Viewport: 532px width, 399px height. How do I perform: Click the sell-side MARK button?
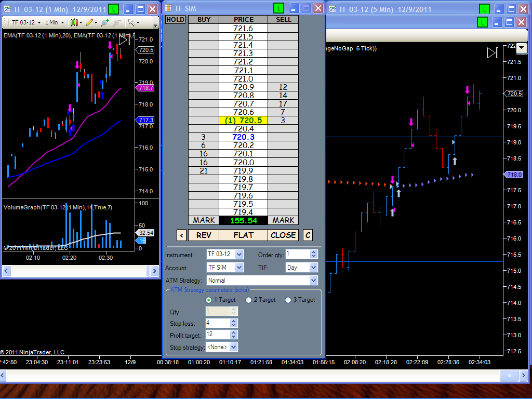coord(283,220)
